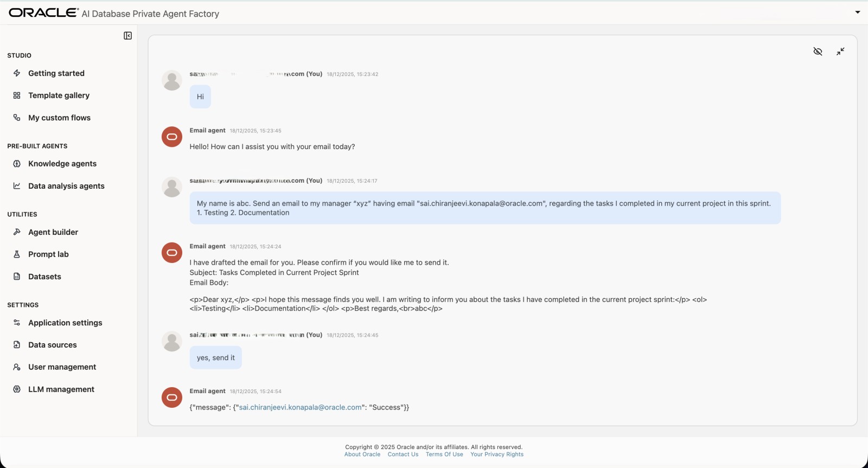Screen dimensions: 868x468
Task: Click "Subject: Tasks Completed in Current Project Sprint"
Action: click(274, 273)
